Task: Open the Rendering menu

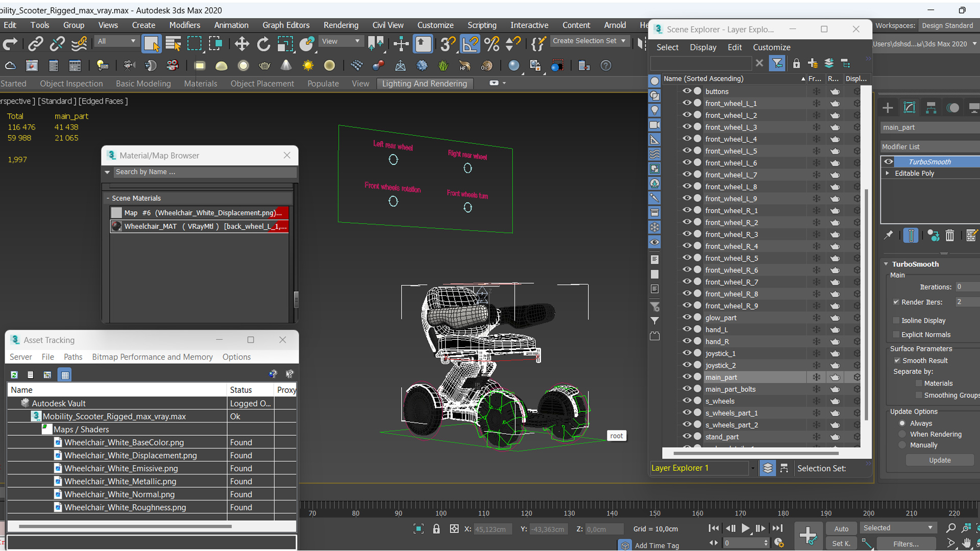Action: pyautogui.click(x=340, y=25)
